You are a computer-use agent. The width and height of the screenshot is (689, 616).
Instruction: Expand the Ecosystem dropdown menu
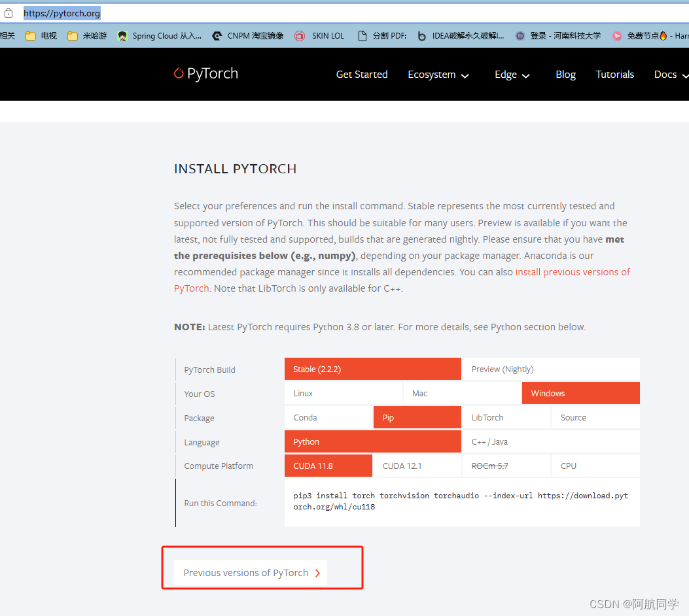pos(438,75)
